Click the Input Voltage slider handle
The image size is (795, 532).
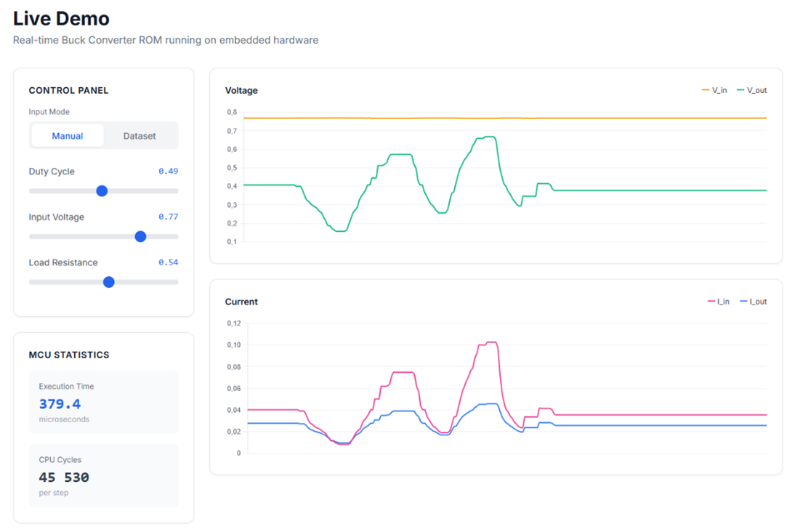pyautogui.click(x=140, y=236)
